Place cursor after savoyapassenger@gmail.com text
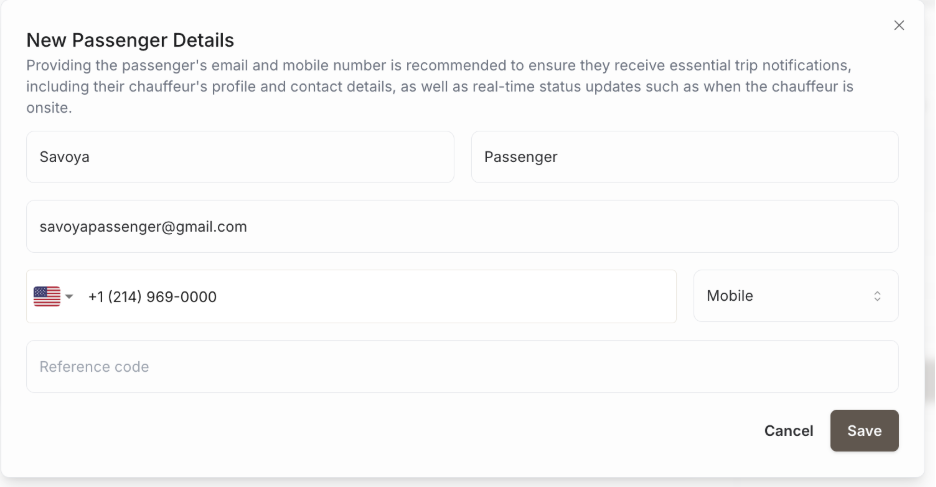Image resolution: width=936 pixels, height=487 pixels. click(x=248, y=227)
